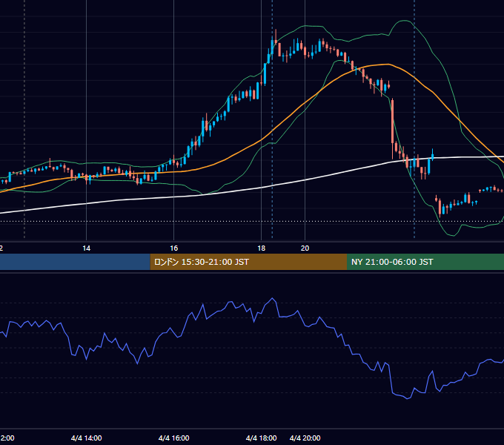
Task: Click the orange moving average peak
Action: point(388,65)
